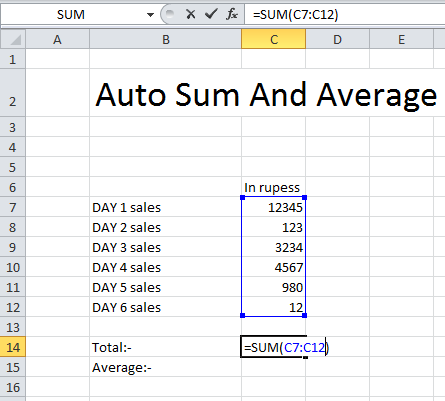This screenshot has height=401, width=445.
Task: Click the Total:- label cell
Action: point(166,347)
